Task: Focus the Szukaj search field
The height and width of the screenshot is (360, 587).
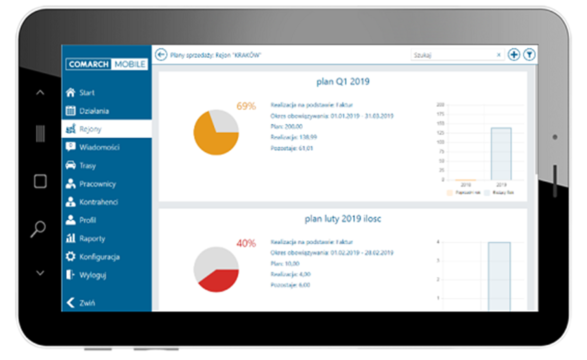Action: click(x=457, y=55)
